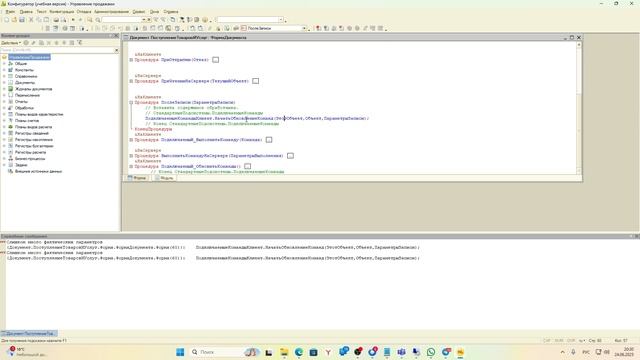Select Задачи in tree

(x=21, y=165)
